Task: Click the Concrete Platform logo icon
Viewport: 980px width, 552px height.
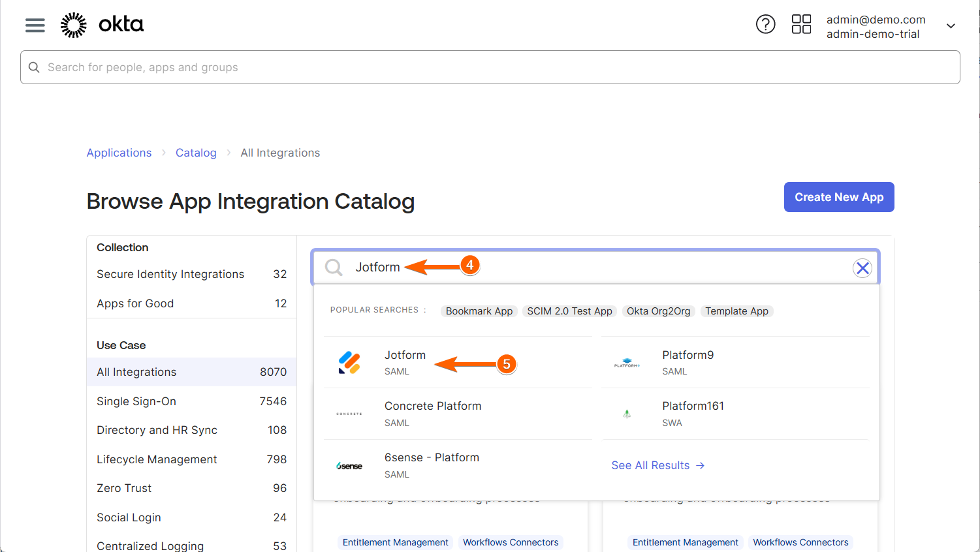Action: click(x=349, y=414)
